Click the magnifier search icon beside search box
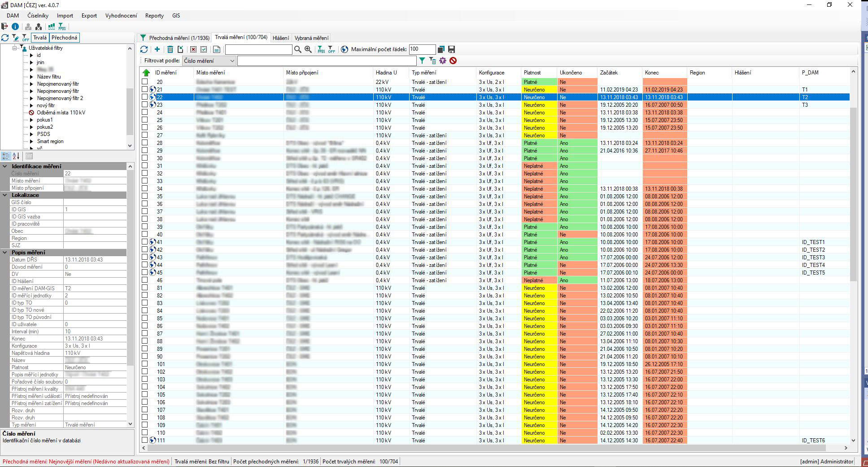 [x=297, y=49]
